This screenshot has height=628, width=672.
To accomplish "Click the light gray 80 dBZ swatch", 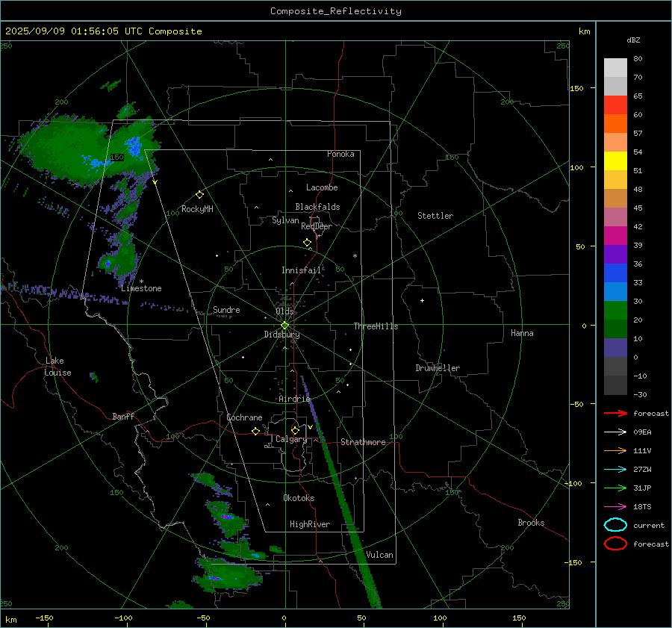I will click(615, 68).
